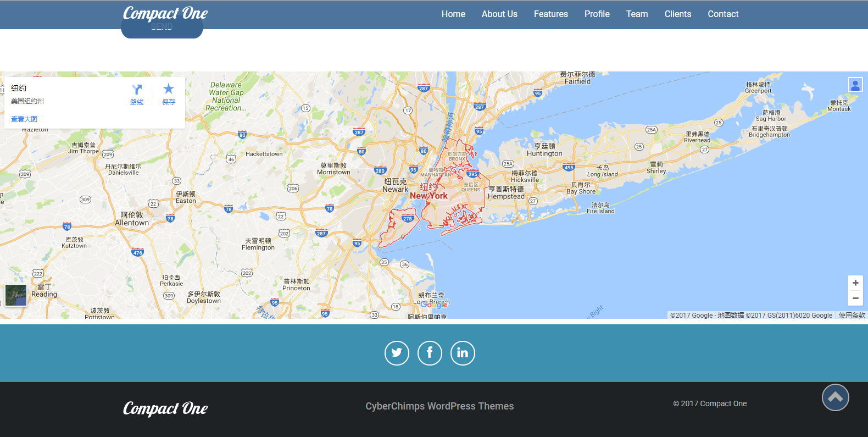The height and width of the screenshot is (437, 868).
Task: Click Clients in the top menu
Action: click(x=677, y=14)
